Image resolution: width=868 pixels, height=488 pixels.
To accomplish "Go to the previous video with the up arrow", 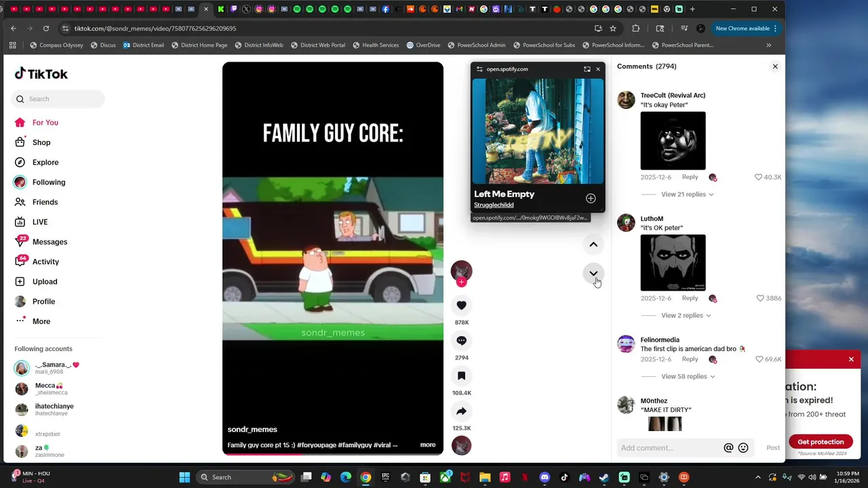I will 593,245.
